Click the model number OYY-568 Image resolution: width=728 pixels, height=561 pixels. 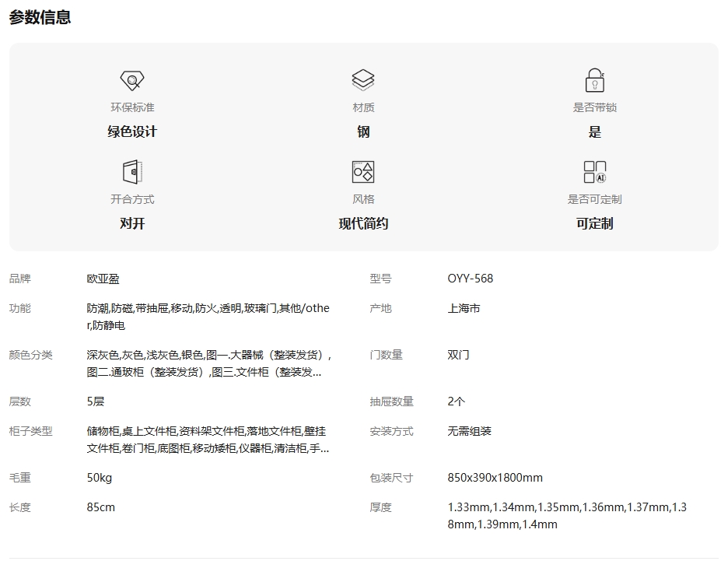[x=471, y=279]
